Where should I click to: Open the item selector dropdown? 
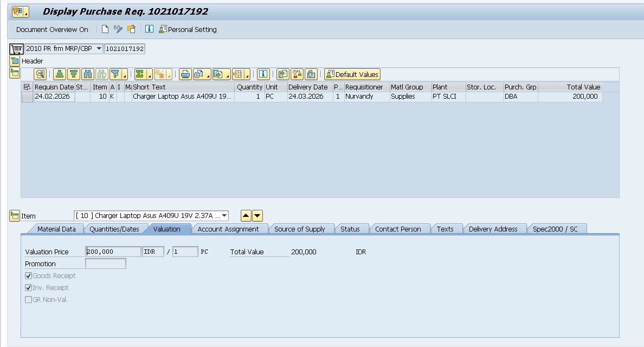(x=224, y=216)
